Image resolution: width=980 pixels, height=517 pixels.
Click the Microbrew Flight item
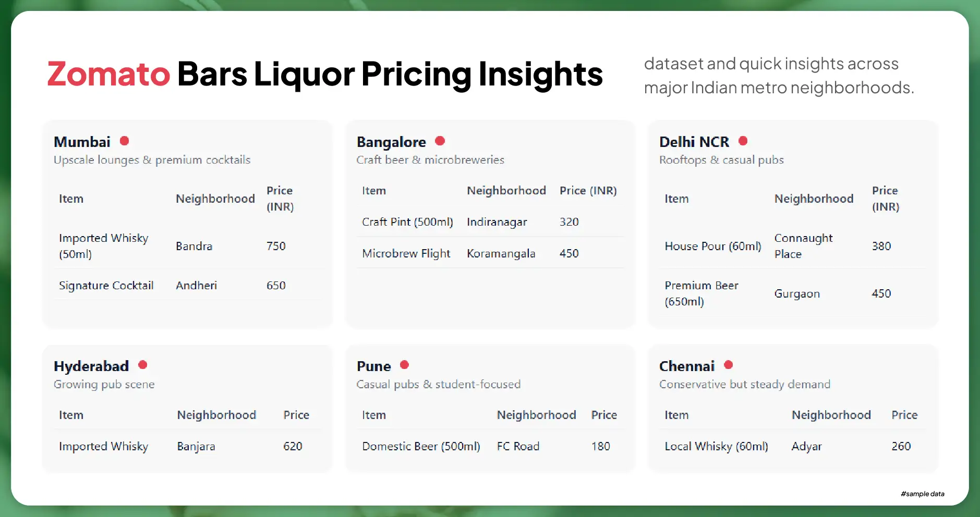point(406,253)
